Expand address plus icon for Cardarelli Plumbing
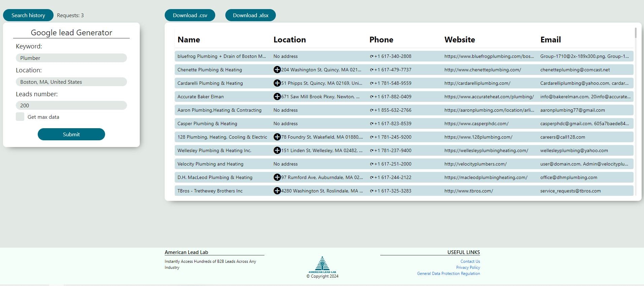Screen dimensions: 644x286 277,83
